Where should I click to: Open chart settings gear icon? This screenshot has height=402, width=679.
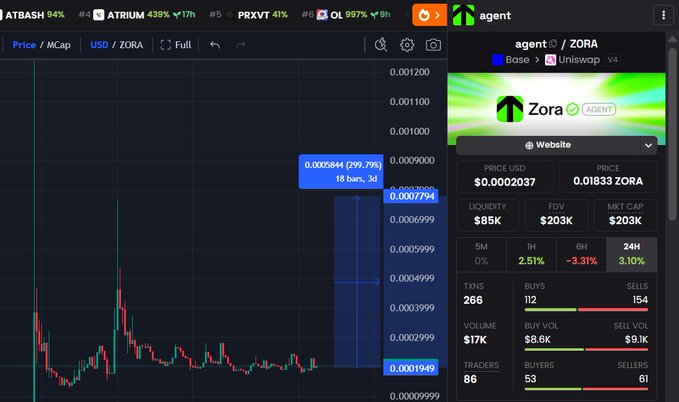click(x=407, y=45)
